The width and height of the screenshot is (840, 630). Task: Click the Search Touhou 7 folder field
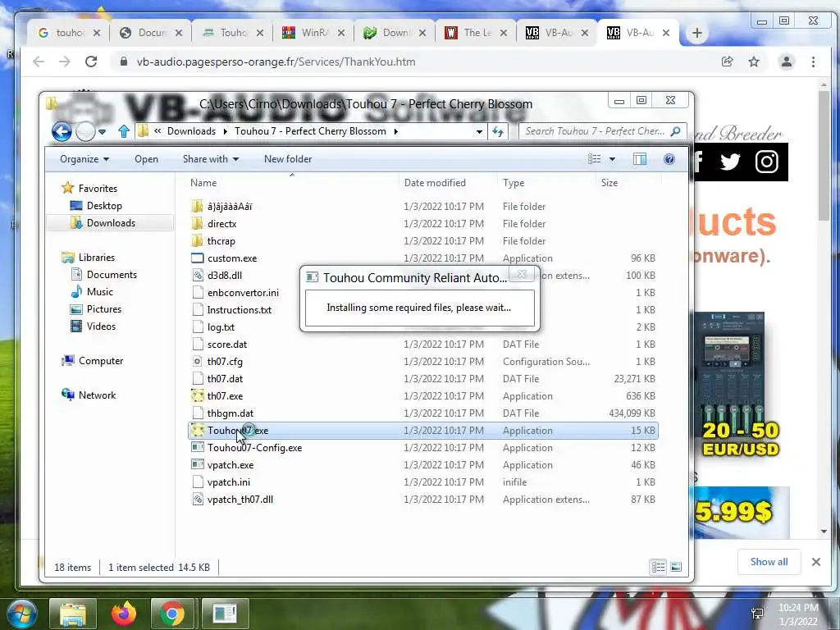tap(602, 131)
